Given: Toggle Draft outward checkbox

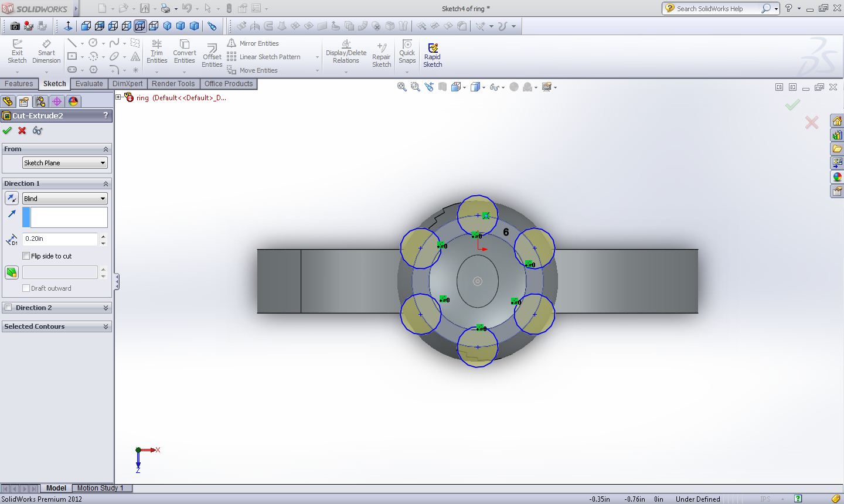Looking at the screenshot, I should click(26, 288).
